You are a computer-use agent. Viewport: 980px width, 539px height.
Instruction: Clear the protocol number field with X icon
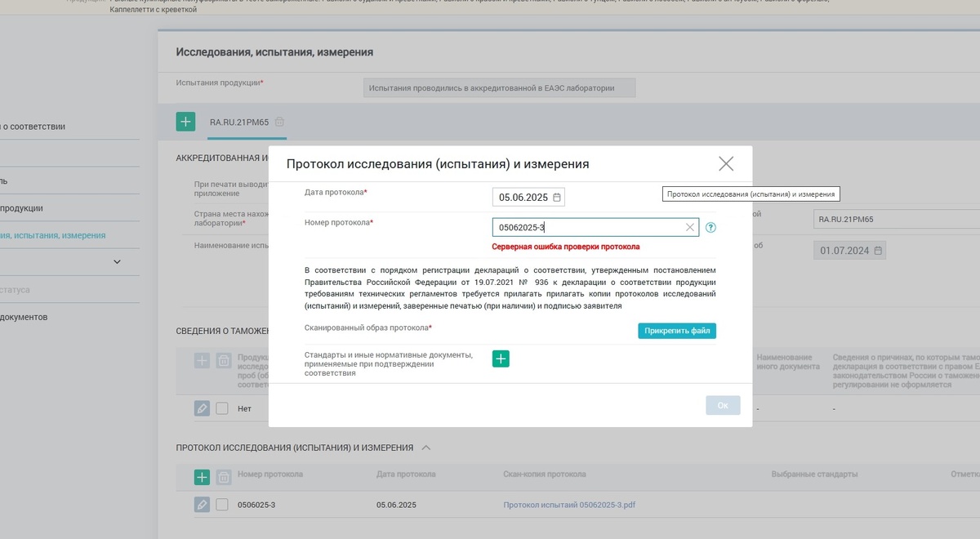click(x=688, y=227)
